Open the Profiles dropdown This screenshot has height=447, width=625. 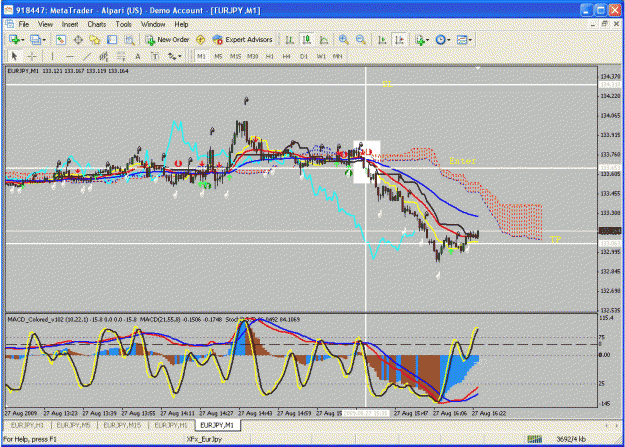tap(38, 39)
